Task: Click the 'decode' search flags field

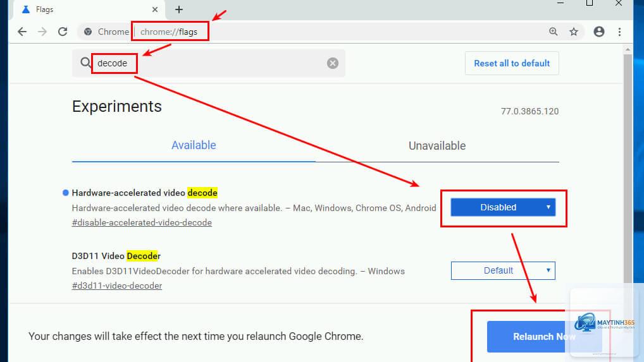Action: tap(209, 63)
